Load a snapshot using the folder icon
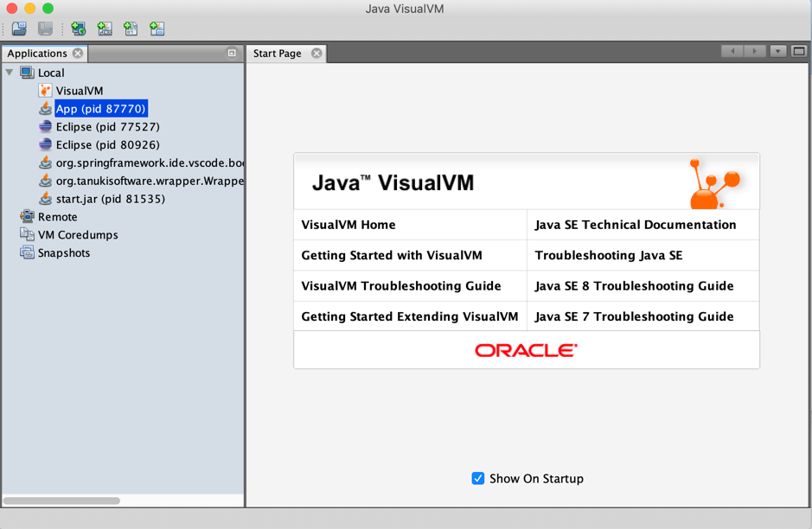Screen dimensions: 812x529 [18, 29]
